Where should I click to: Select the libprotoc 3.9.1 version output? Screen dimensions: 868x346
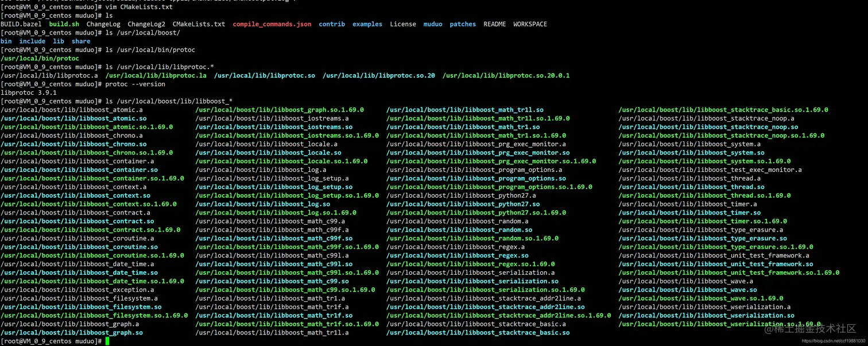(x=29, y=93)
